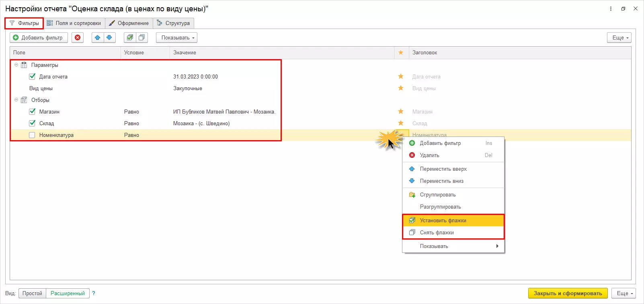Screen dimensions: 644x304
Task: Click the red delete filter icon in toolbar
Action: tap(78, 37)
